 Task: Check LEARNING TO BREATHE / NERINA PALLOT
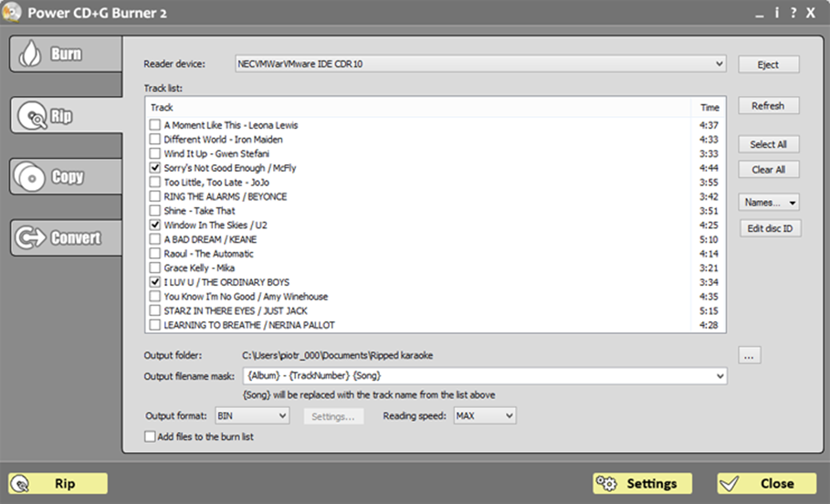pos(154,325)
